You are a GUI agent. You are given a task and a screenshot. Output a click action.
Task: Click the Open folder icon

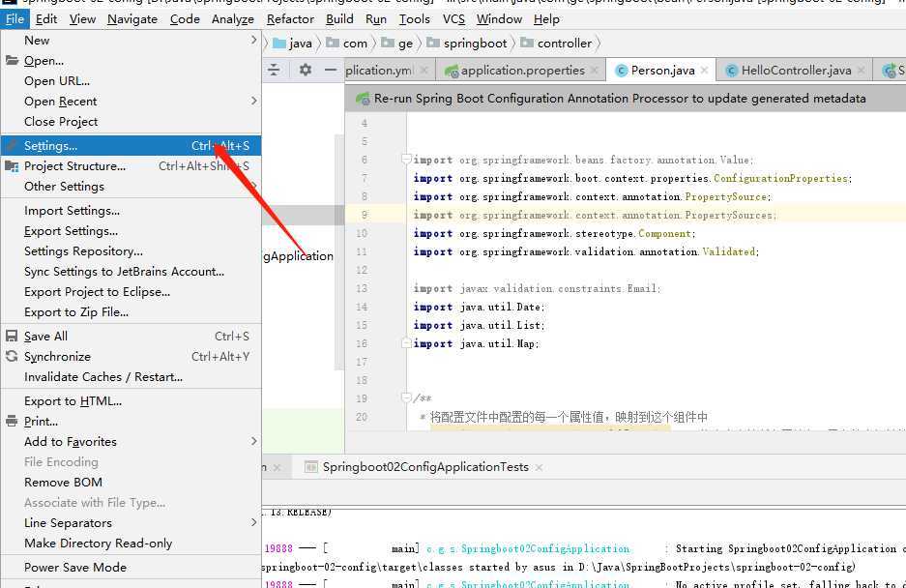12,60
